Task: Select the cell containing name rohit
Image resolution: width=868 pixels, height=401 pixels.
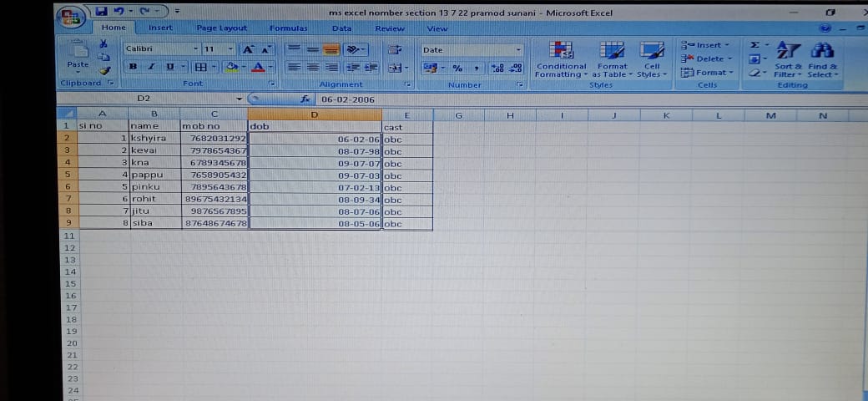Action: (154, 200)
